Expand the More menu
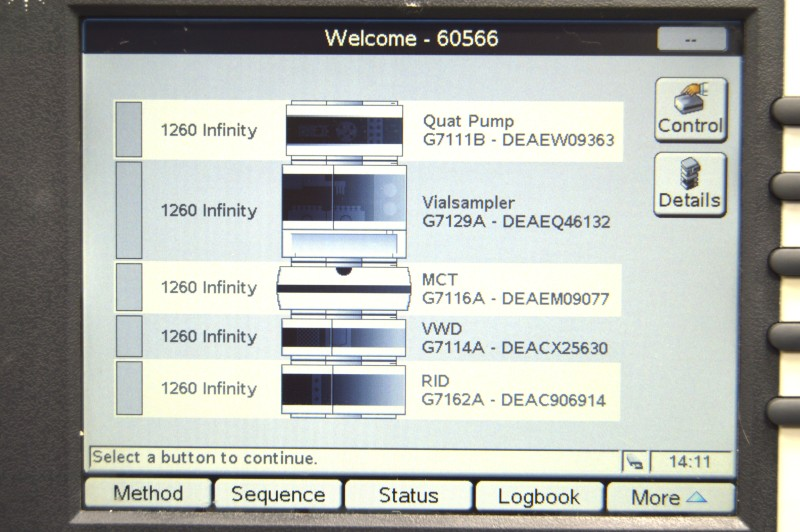Image resolution: width=800 pixels, height=532 pixels. [x=669, y=497]
